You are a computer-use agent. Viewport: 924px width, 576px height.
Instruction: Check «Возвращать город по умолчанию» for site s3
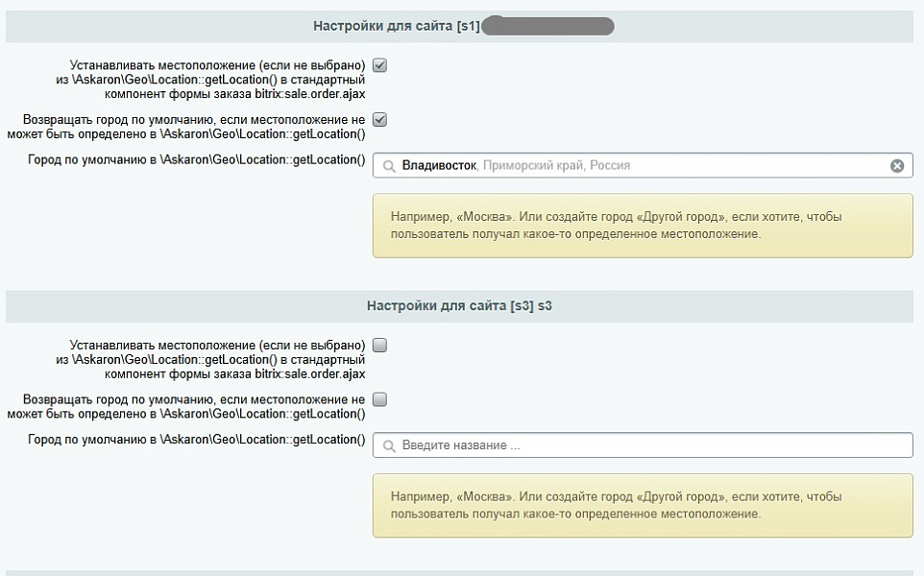coord(380,400)
